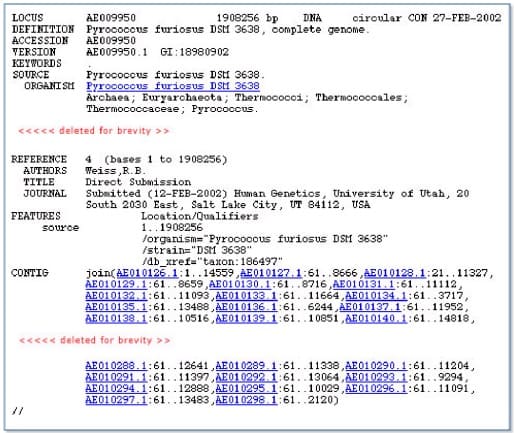
Task: Open the AE010293.1 contig link
Action: click(x=376, y=377)
